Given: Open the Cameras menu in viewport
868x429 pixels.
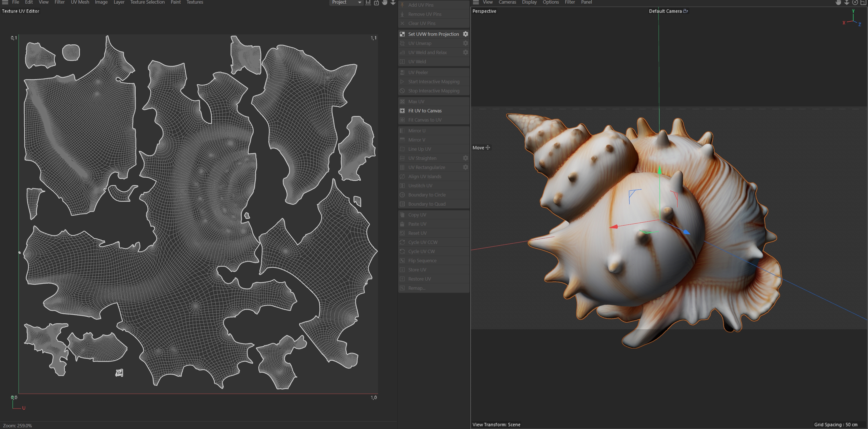Looking at the screenshot, I should 507,2.
